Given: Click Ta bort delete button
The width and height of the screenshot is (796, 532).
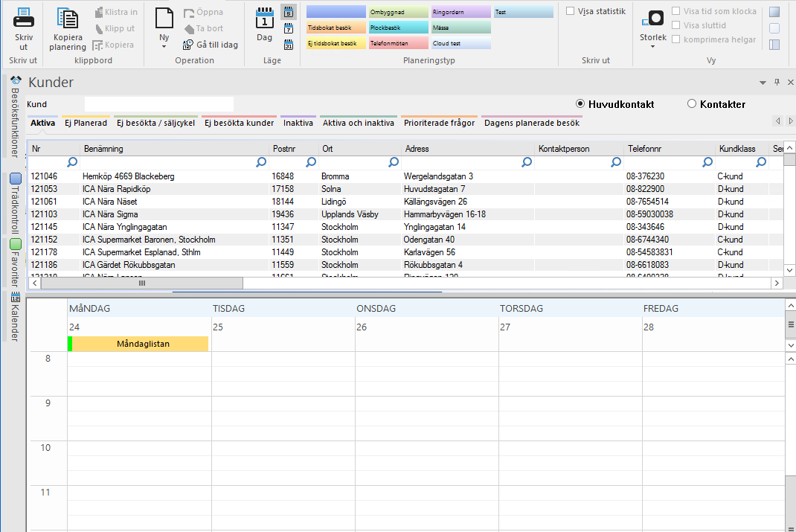Looking at the screenshot, I should coord(203,28).
